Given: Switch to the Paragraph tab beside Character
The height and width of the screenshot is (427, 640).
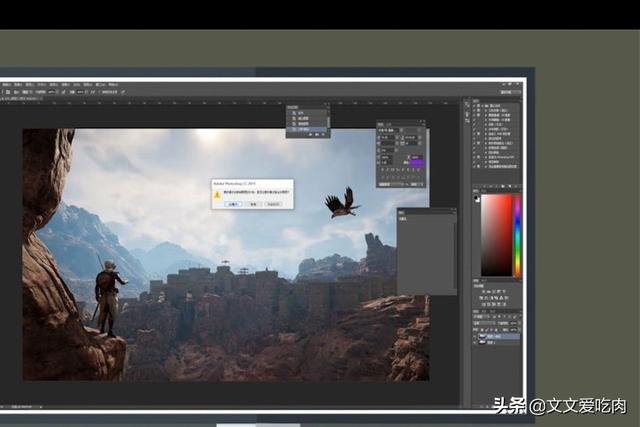Looking at the screenshot, I should [x=389, y=125].
